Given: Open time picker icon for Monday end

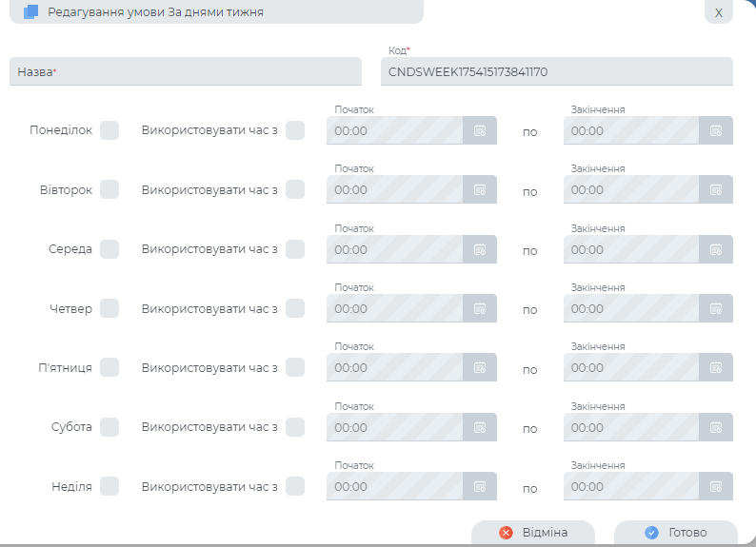Looking at the screenshot, I should [716, 130].
